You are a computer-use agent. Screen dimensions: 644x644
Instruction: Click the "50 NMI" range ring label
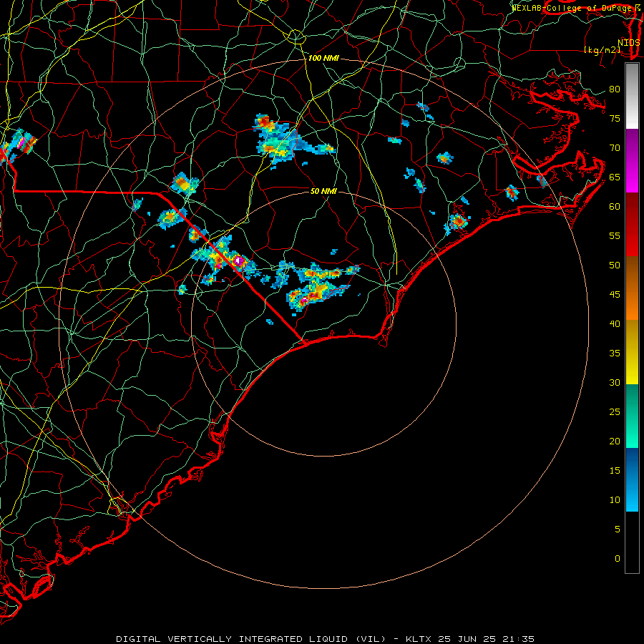(323, 191)
